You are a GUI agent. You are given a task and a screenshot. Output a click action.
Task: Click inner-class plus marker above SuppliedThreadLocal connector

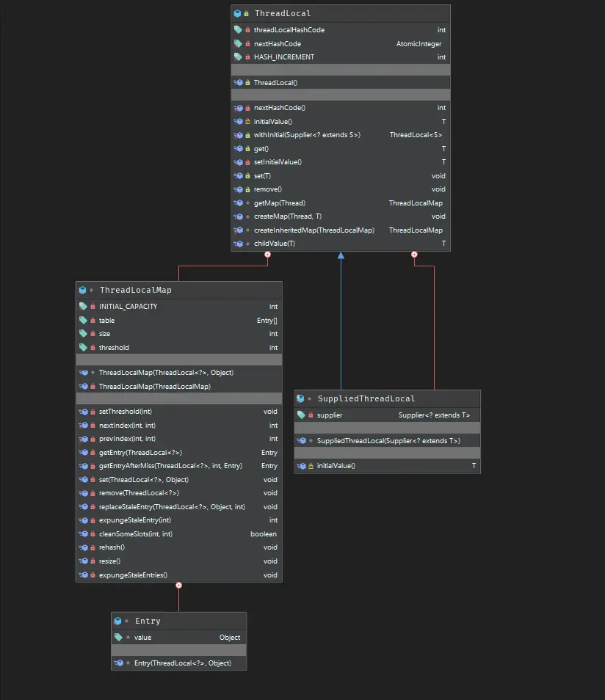point(414,255)
